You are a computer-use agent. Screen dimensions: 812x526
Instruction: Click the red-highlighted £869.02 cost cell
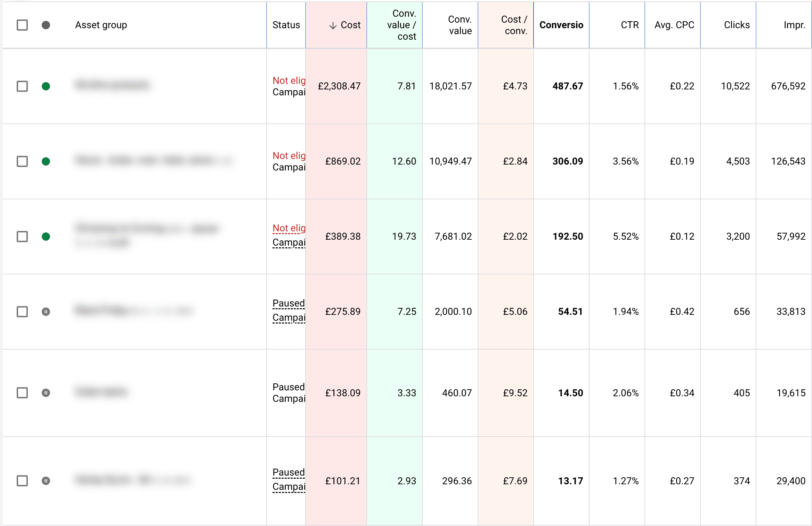(x=343, y=161)
